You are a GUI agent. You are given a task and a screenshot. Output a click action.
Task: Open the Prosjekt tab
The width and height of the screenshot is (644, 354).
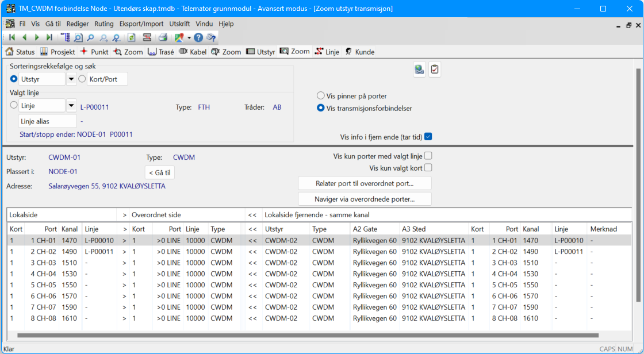coord(57,52)
